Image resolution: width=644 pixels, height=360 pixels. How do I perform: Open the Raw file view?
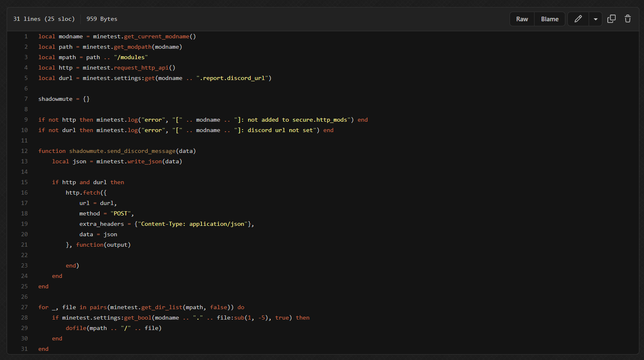click(522, 19)
